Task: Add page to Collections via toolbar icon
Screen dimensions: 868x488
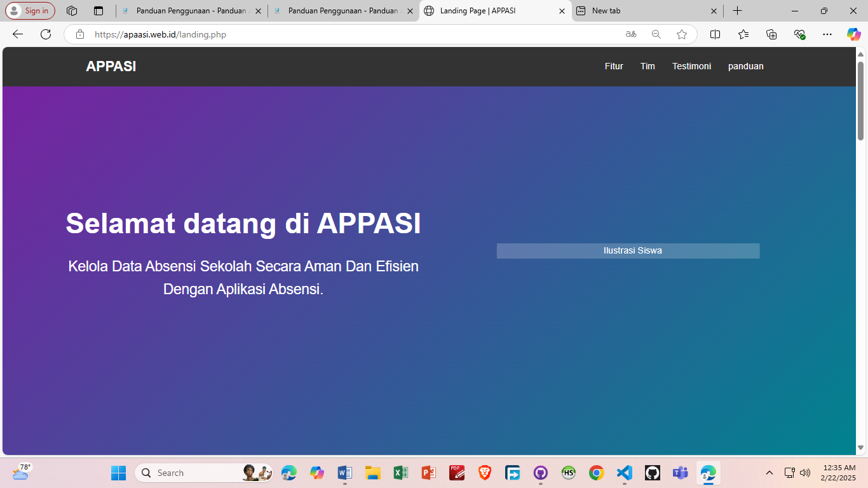Action: pyautogui.click(x=771, y=34)
